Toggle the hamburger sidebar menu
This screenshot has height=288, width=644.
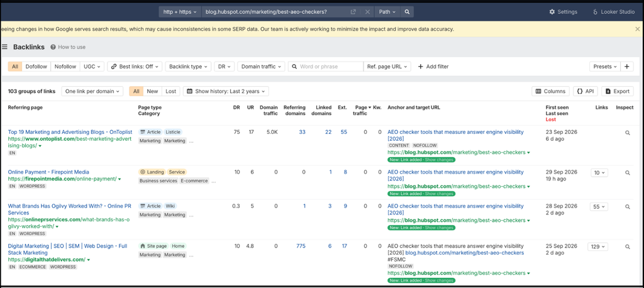4,47
